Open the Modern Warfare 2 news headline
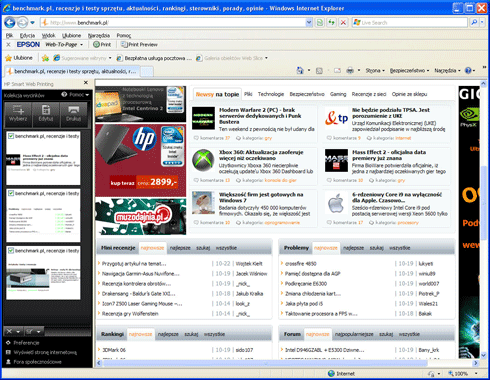The width and height of the screenshot is (490, 380). (x=260, y=116)
